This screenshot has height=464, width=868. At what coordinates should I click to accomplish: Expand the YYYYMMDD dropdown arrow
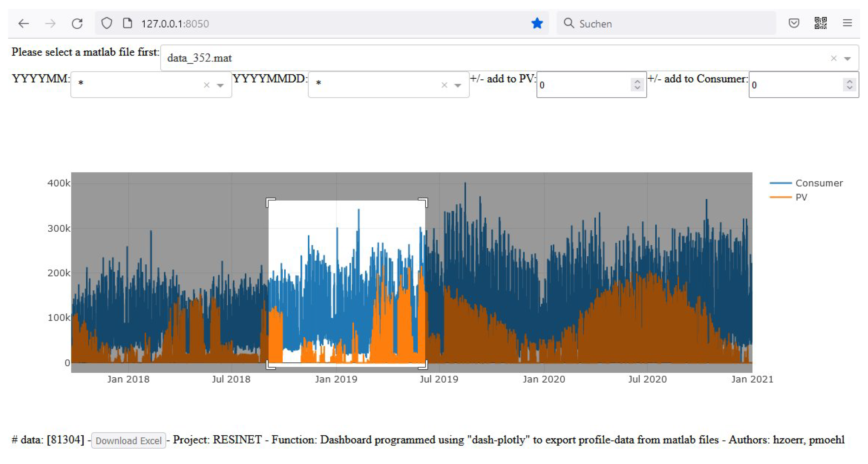tap(458, 85)
